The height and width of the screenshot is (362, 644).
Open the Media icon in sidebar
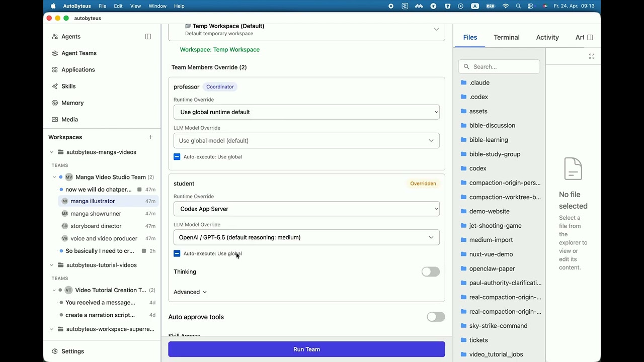pos(55,120)
